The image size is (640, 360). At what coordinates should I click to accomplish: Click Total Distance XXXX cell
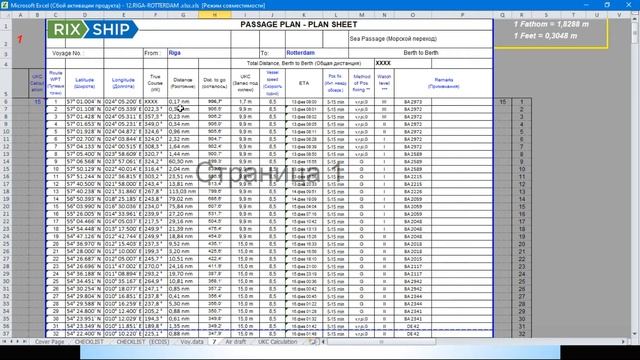click(402, 63)
